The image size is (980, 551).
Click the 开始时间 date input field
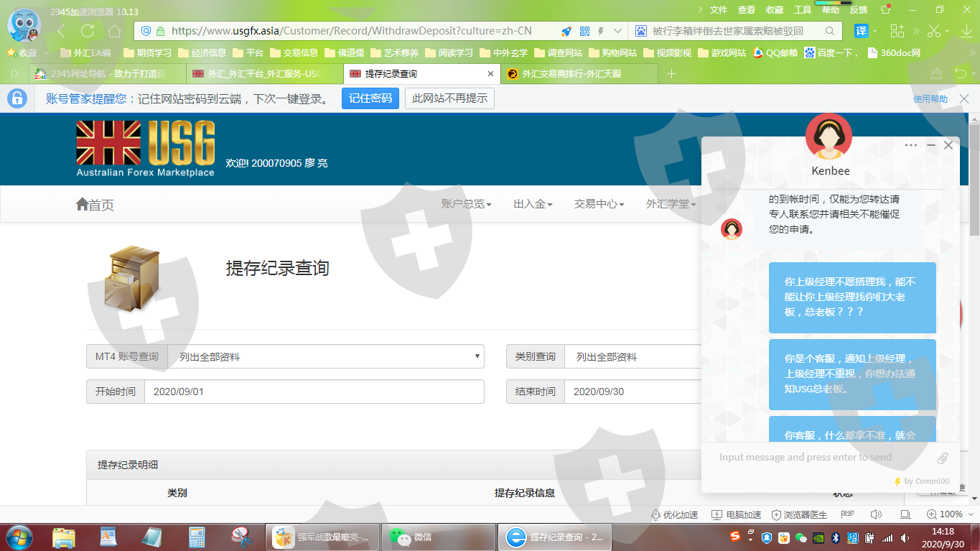point(314,392)
